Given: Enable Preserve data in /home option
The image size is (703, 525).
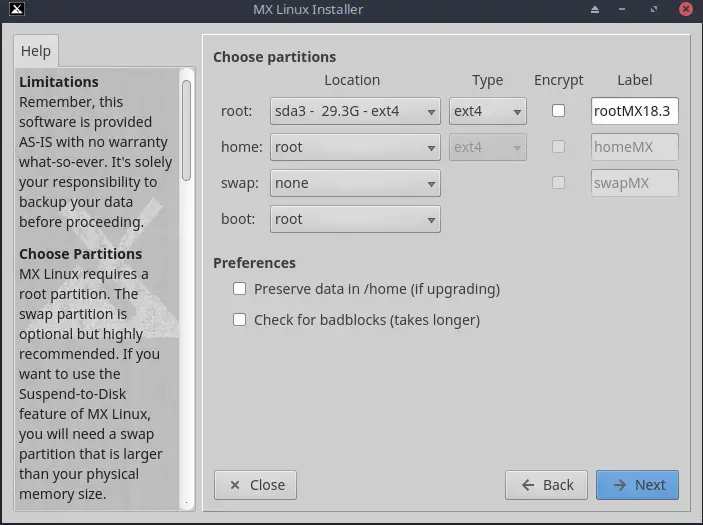Looking at the screenshot, I should pos(239,289).
